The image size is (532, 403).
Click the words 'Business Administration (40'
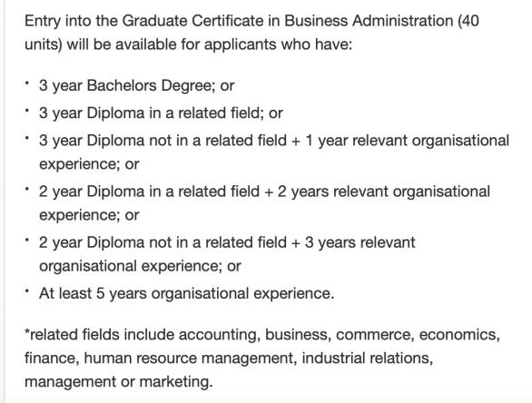pos(381,21)
